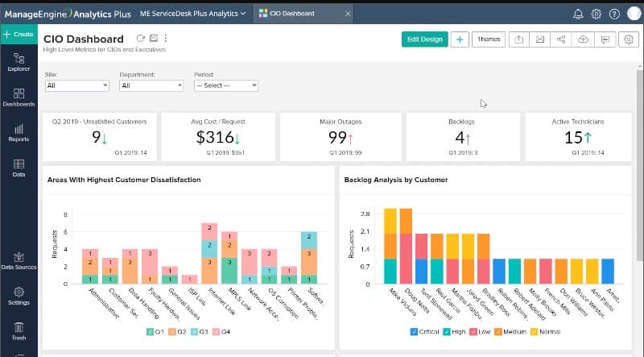
Task: Open Data Sources in the sidebar
Action: point(19,261)
